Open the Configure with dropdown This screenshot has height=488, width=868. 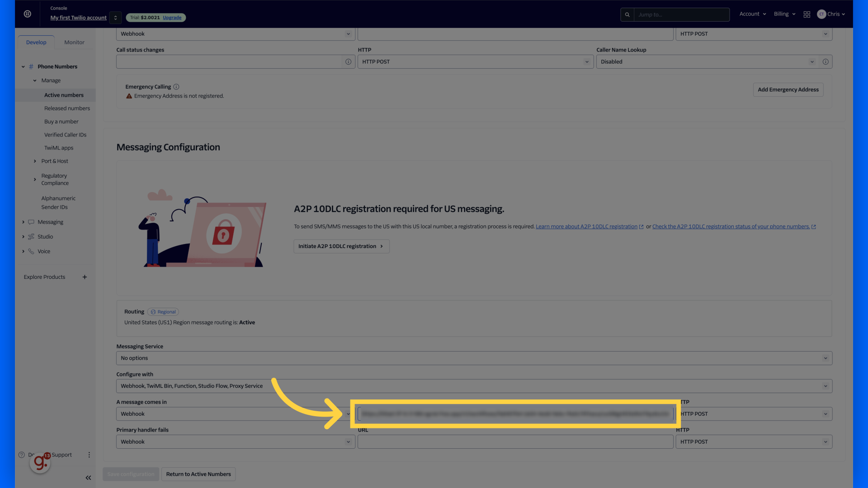[474, 386]
